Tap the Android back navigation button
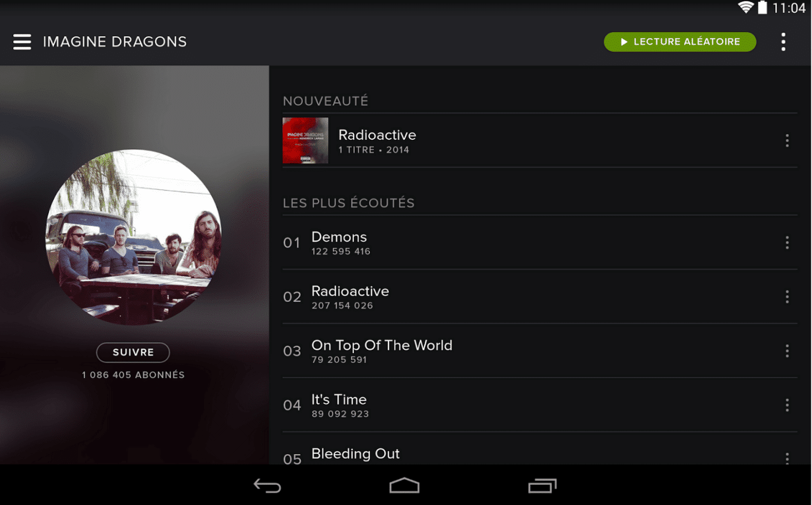This screenshot has height=505, width=812. click(267, 486)
